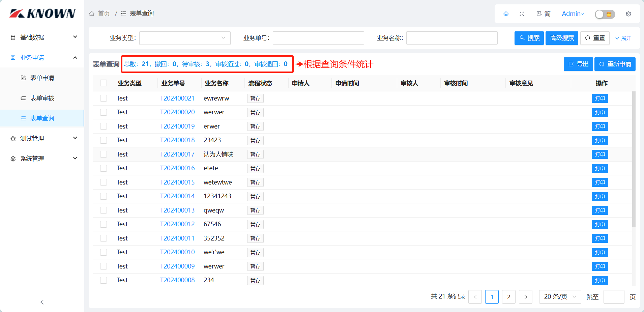Screen dimensions: 644x312
Task: Click the 系统管理 gear icon
Action: coord(13,159)
